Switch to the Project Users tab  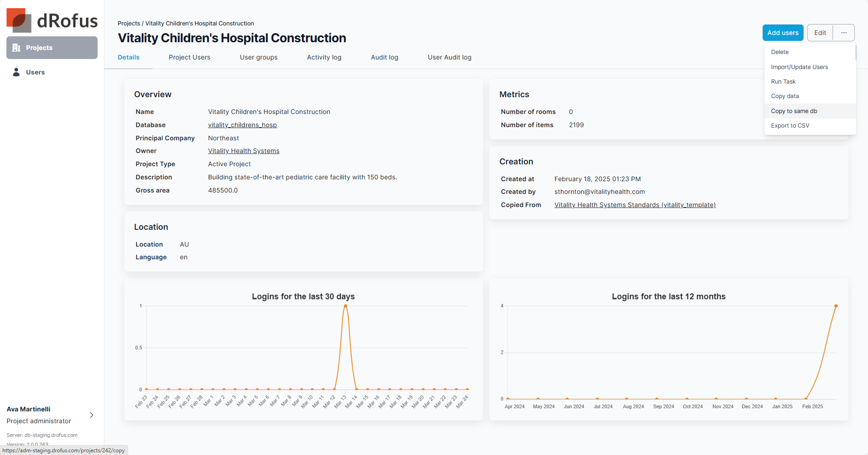tap(189, 57)
